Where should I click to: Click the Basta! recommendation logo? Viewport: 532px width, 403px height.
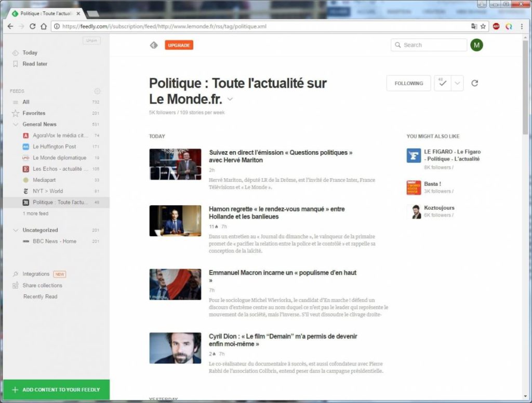pos(414,187)
